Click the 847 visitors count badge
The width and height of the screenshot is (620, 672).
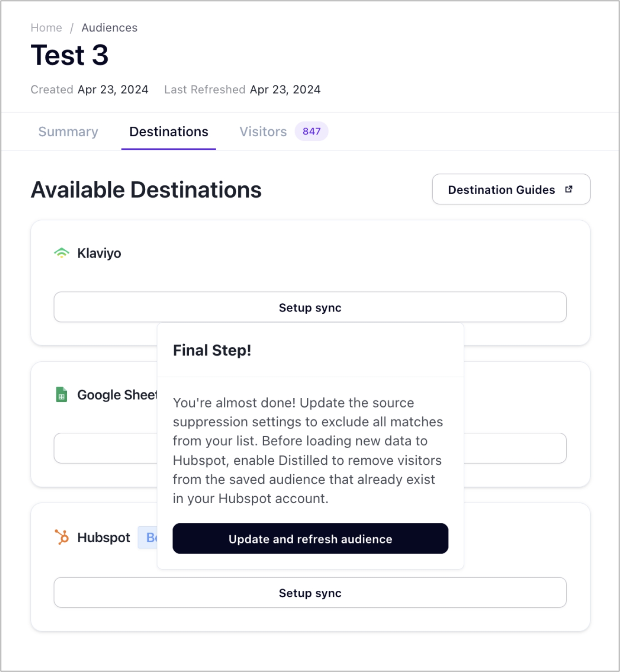pos(311,132)
